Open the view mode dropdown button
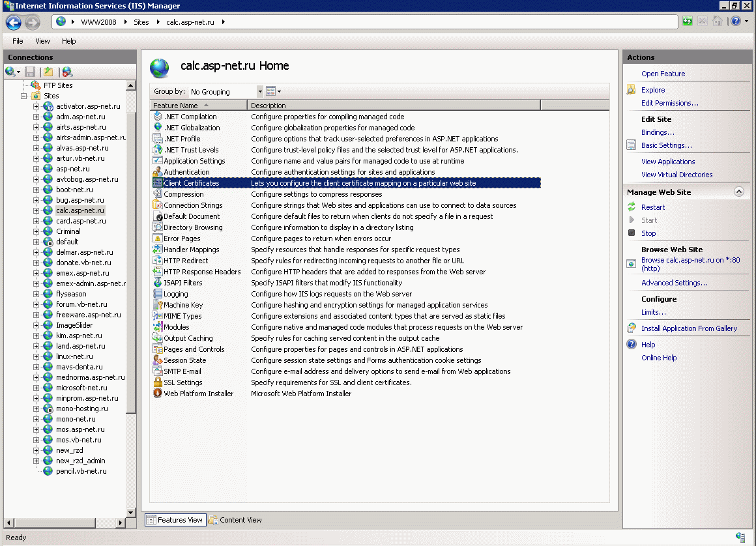756x546 pixels. point(273,91)
